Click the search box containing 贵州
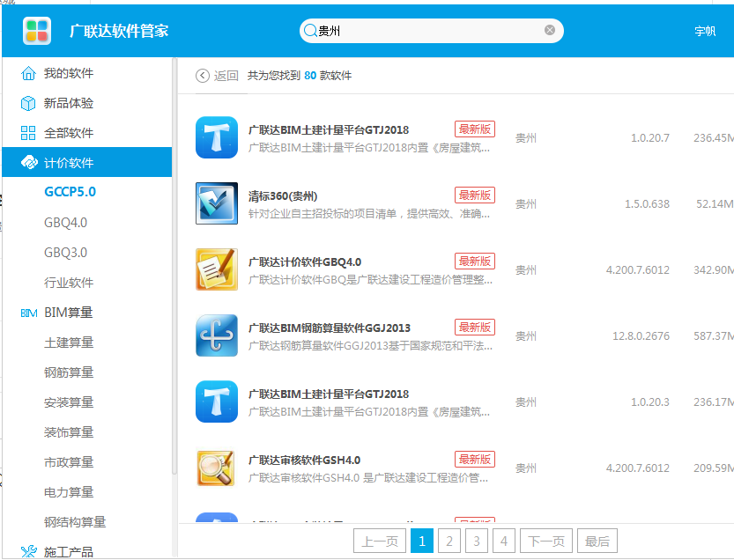This screenshot has width=734, height=560. tap(431, 31)
